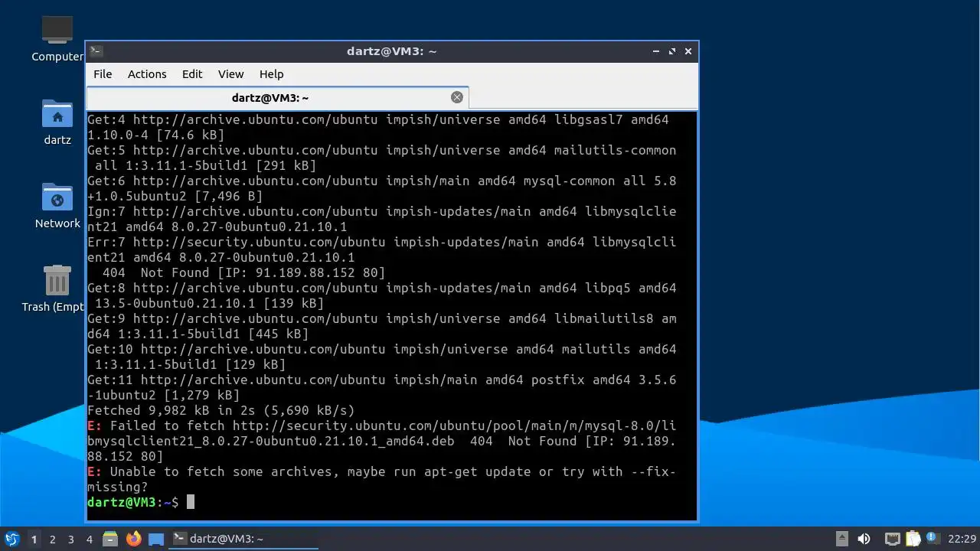Close the dartz@VM3 terminal tab
The width and height of the screenshot is (980, 551).
pos(457,97)
